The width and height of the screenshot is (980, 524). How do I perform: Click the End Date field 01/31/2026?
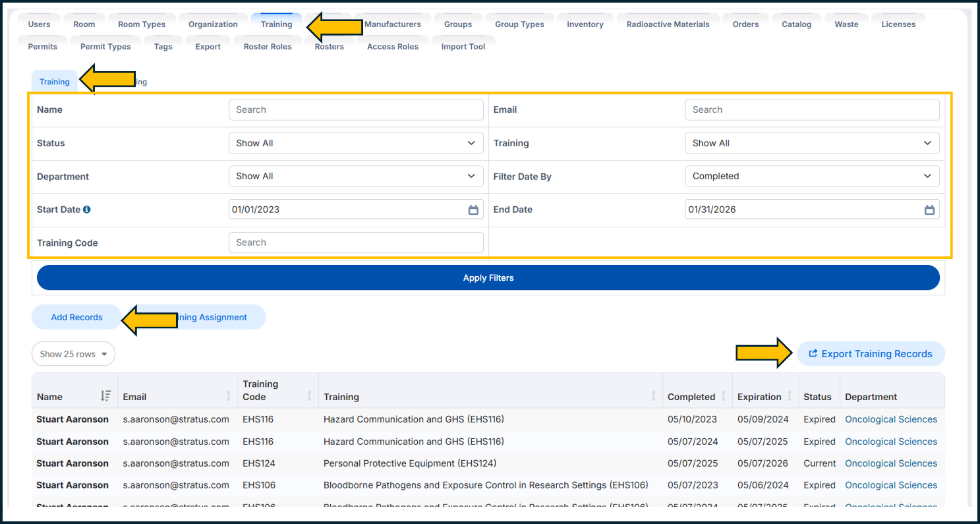point(812,210)
